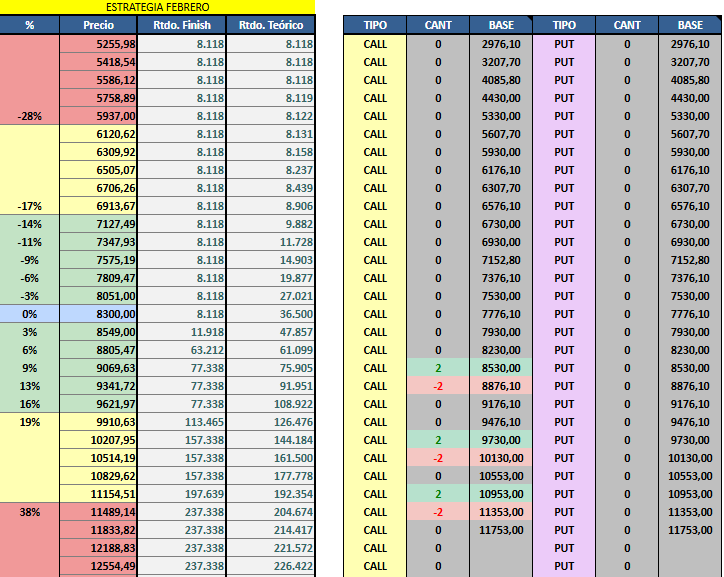Click the Rtdo. Finish column header
Viewport: 724px width, 577px height.
pos(181,25)
